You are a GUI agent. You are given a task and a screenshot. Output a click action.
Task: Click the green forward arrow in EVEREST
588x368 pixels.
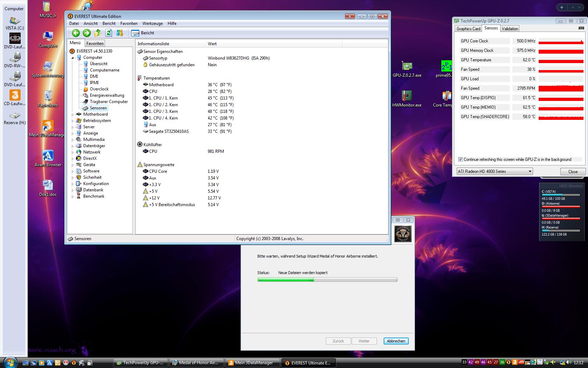click(x=87, y=33)
